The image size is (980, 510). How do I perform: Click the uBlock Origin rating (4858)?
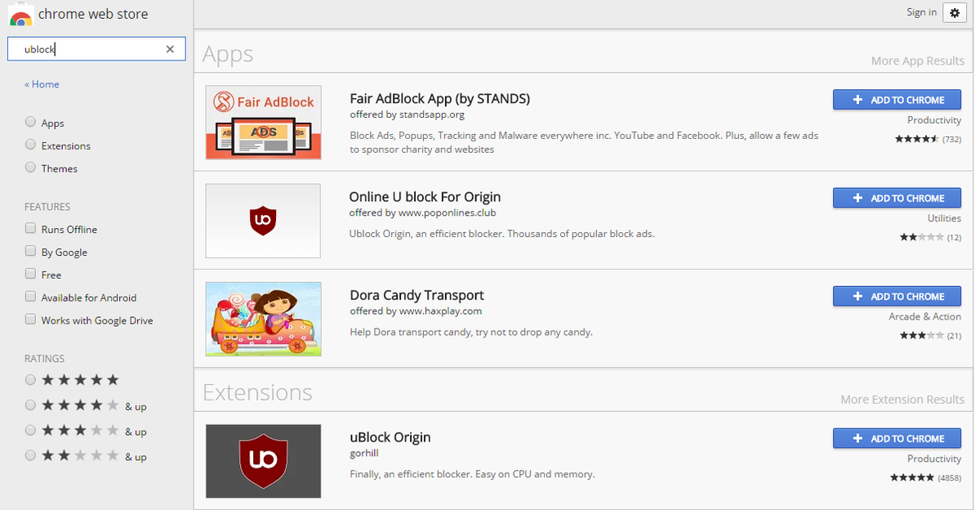click(x=925, y=477)
